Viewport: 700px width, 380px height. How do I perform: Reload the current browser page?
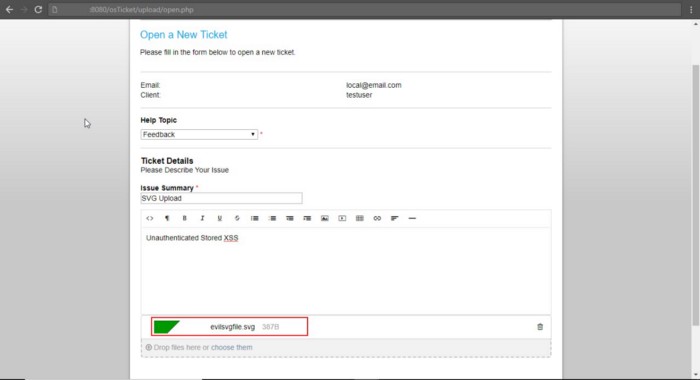tap(38, 9)
